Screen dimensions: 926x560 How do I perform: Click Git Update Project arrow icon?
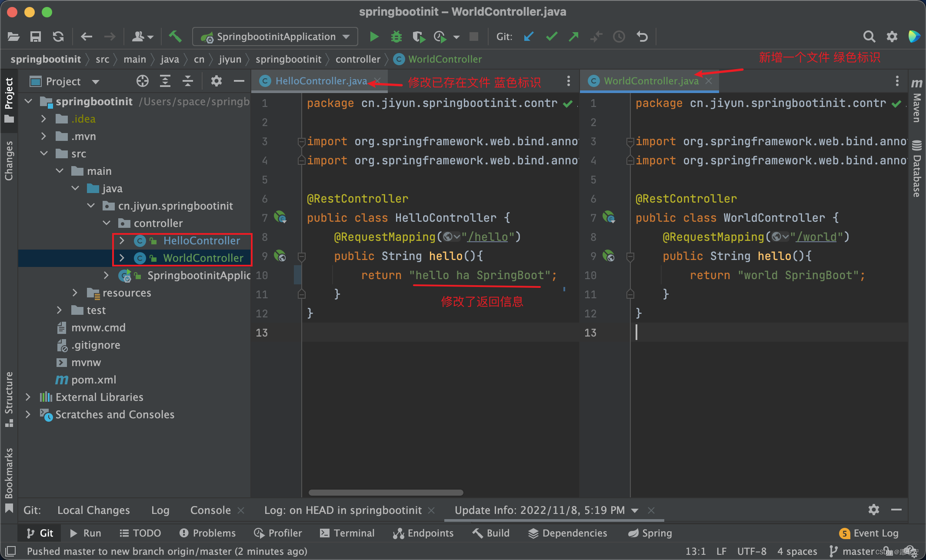point(529,37)
